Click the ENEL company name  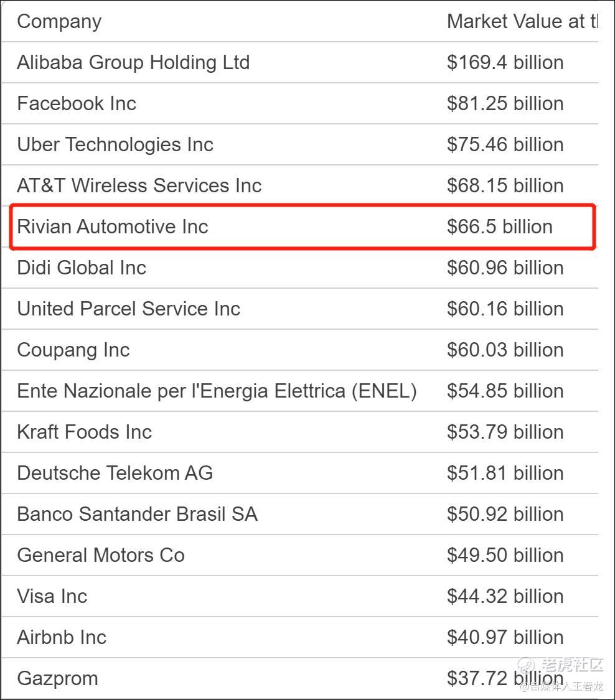217,391
